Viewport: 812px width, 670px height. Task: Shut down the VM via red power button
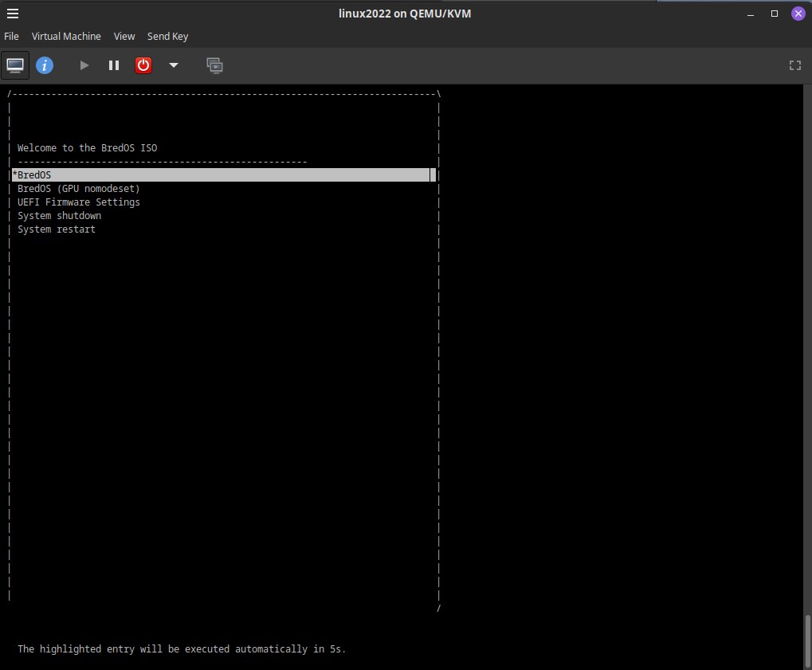point(143,65)
